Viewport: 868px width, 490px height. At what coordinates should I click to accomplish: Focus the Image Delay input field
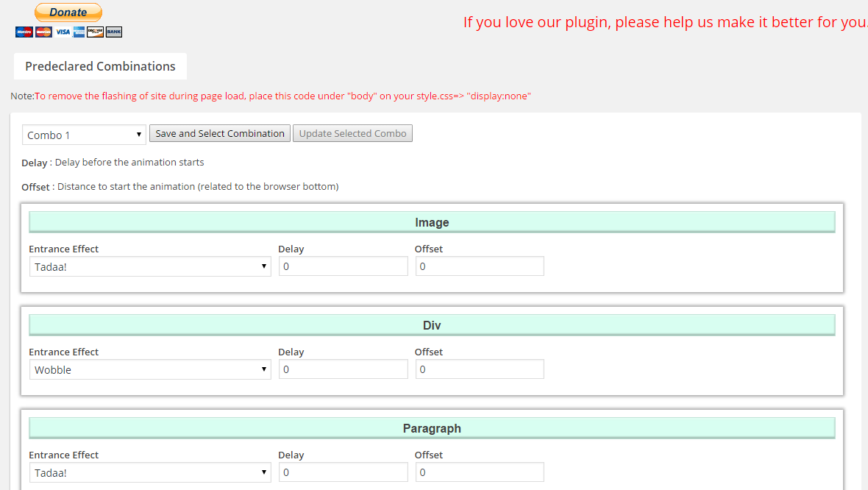[x=344, y=266]
